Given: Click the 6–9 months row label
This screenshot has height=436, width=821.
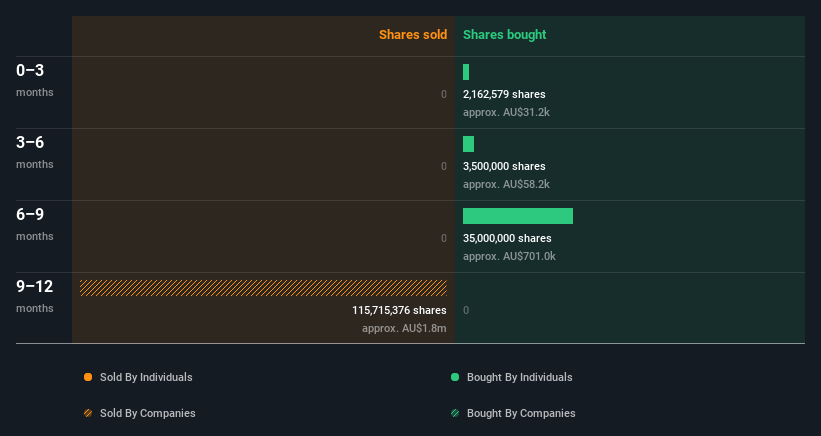Looking at the screenshot, I should (35, 223).
